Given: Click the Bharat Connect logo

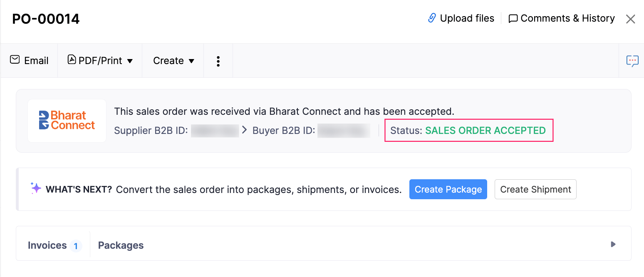Looking at the screenshot, I should [x=67, y=121].
